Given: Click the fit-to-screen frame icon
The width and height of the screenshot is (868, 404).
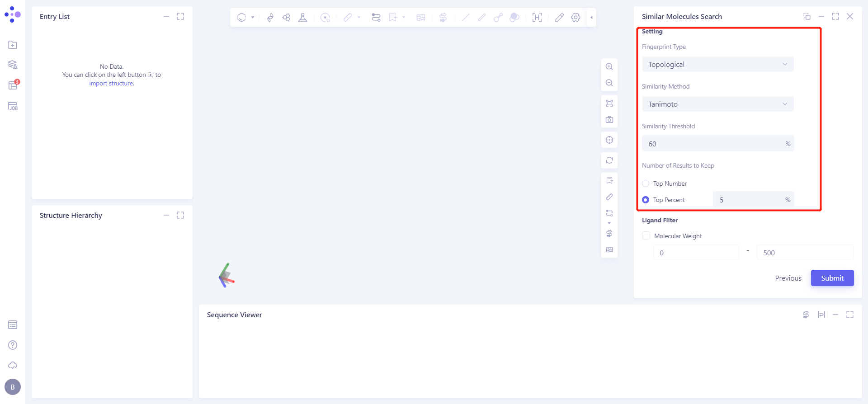Looking at the screenshot, I should [609, 103].
